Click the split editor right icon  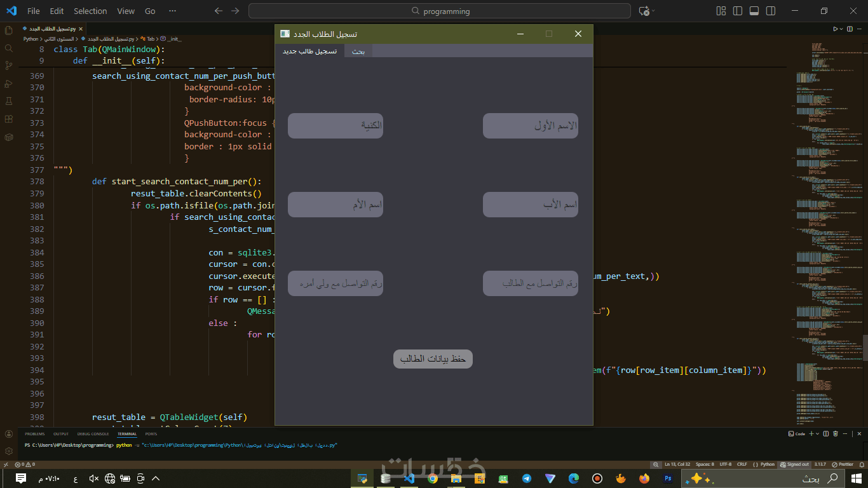[850, 29]
